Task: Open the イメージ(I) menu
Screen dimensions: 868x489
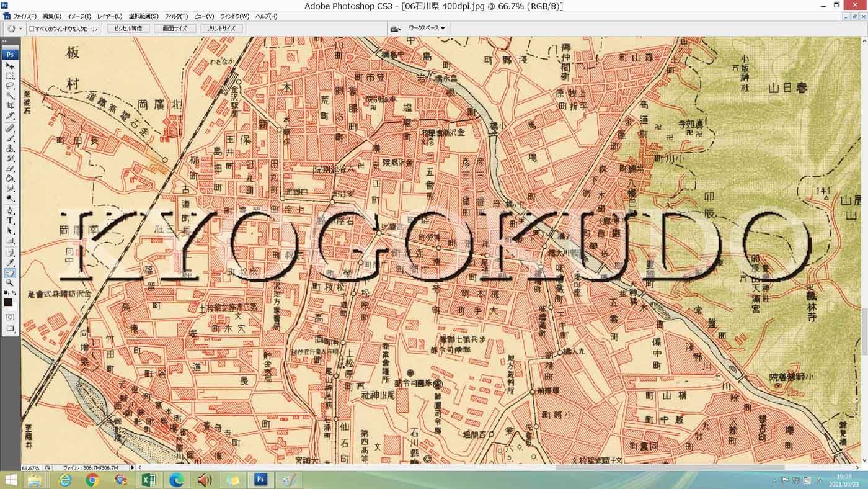Action: coord(79,16)
